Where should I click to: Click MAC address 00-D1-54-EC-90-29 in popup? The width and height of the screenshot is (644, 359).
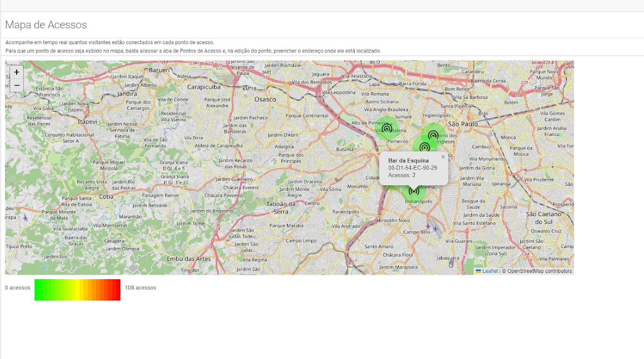[x=412, y=168]
